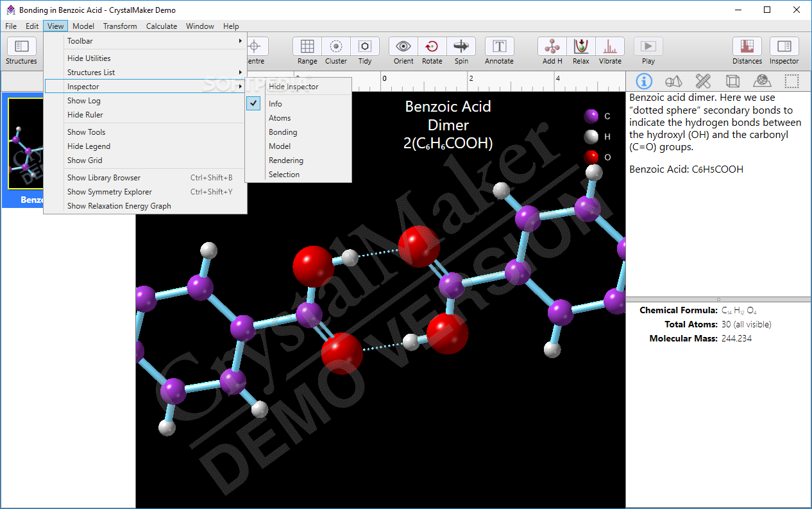Viewport: 812px width, 509px height.
Task: Select the Info inspector tab icon
Action: click(x=643, y=81)
